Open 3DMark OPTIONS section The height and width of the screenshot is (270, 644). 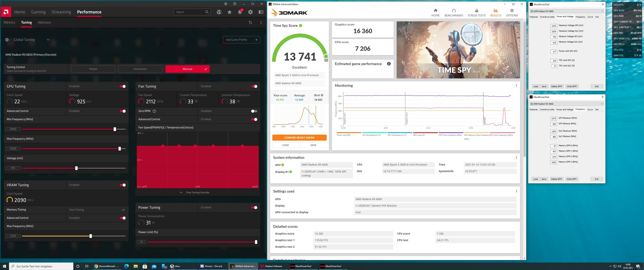(x=512, y=13)
